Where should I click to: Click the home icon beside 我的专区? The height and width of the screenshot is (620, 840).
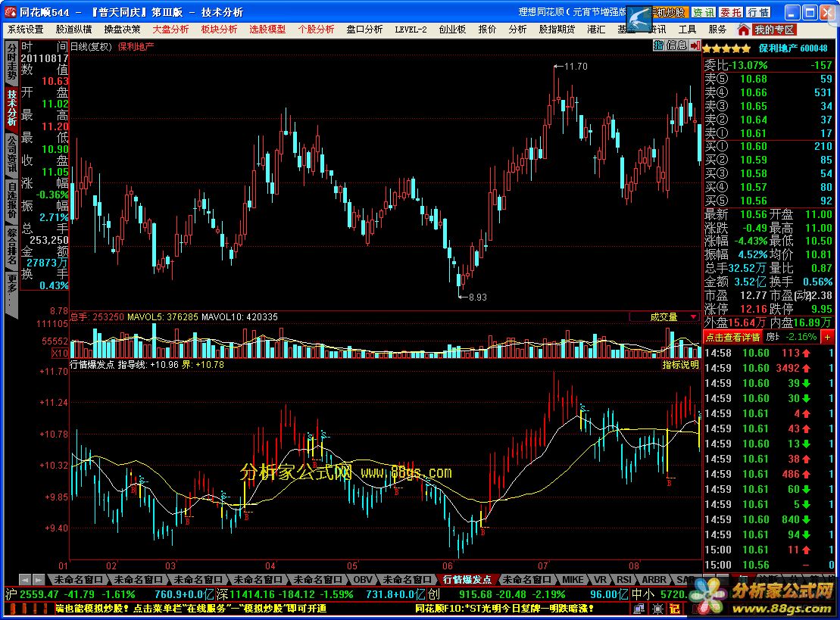(743, 30)
